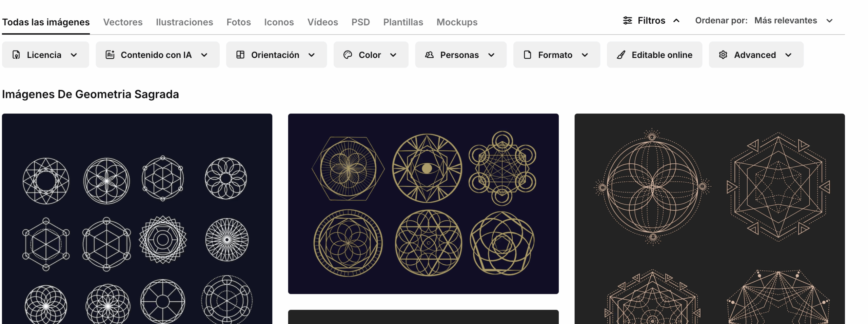Open the white sacred geometry set thumbnail
Viewport: 868px width, 324px height.
(137, 219)
